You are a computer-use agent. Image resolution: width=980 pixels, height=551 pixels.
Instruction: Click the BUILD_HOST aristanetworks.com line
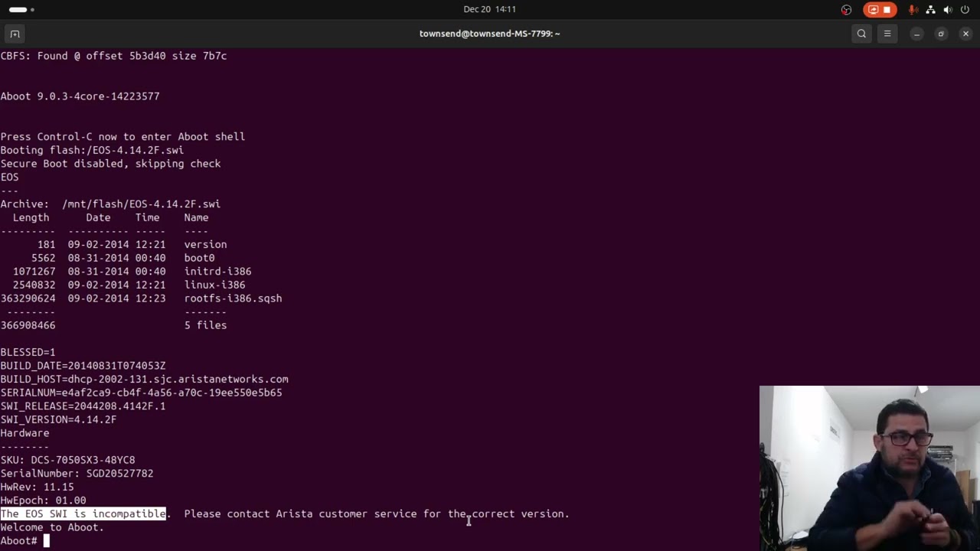coord(144,380)
